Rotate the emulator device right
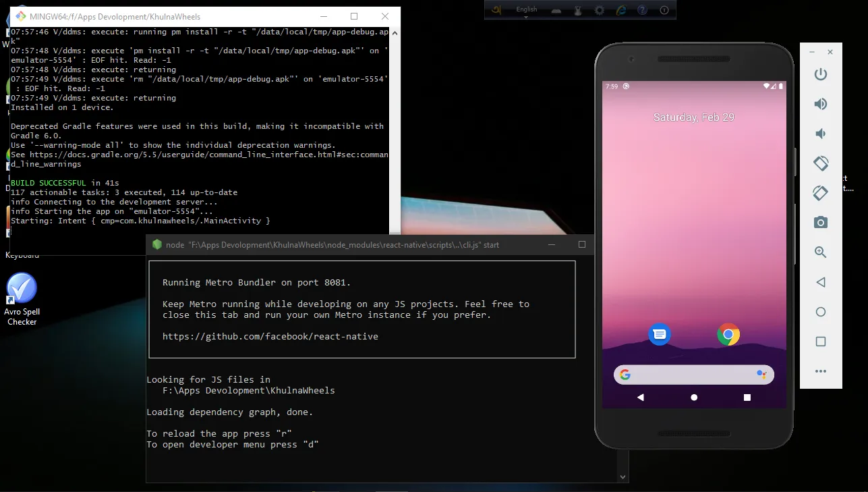 click(821, 193)
